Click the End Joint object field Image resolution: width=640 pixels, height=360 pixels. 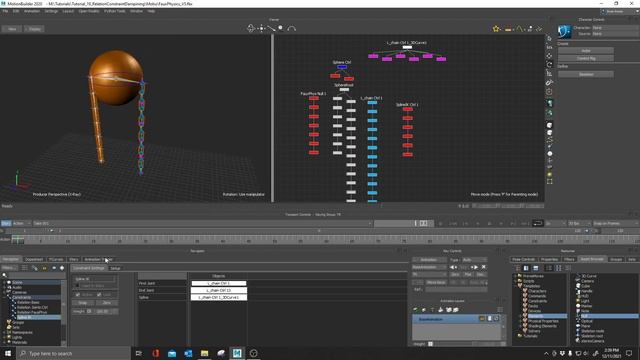click(x=219, y=290)
